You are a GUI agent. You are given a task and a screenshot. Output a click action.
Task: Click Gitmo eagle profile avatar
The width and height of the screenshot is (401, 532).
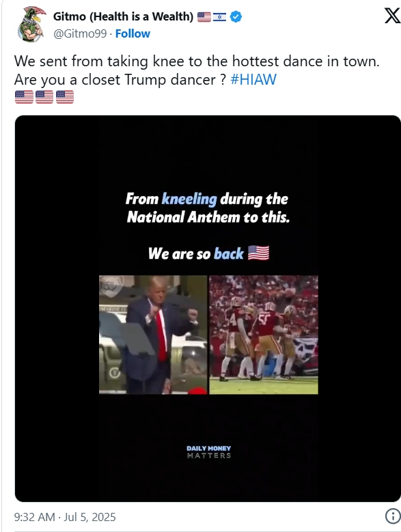point(31,24)
